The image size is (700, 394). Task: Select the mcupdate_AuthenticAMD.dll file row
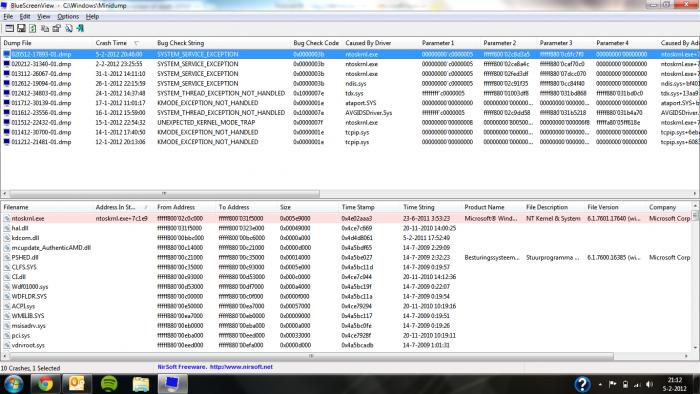point(346,248)
